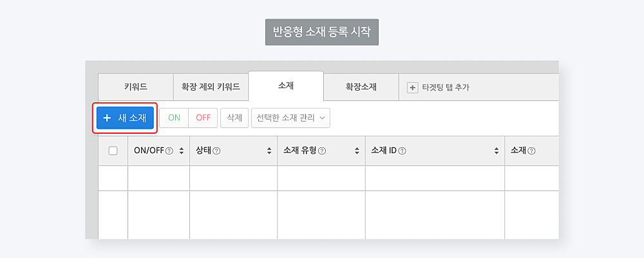Go to the 확장소재 tab
644x258 pixels.
pyautogui.click(x=361, y=87)
